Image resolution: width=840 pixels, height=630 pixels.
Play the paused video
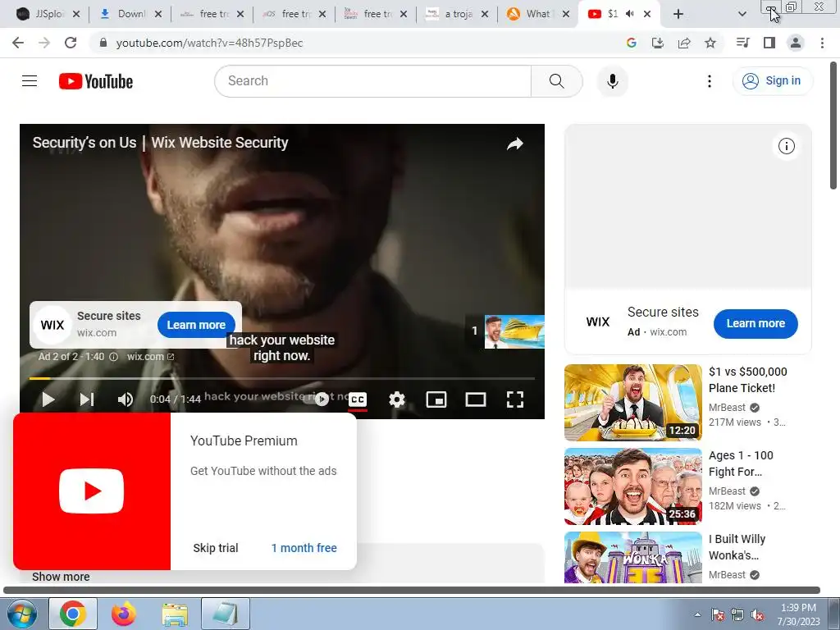pos(48,399)
